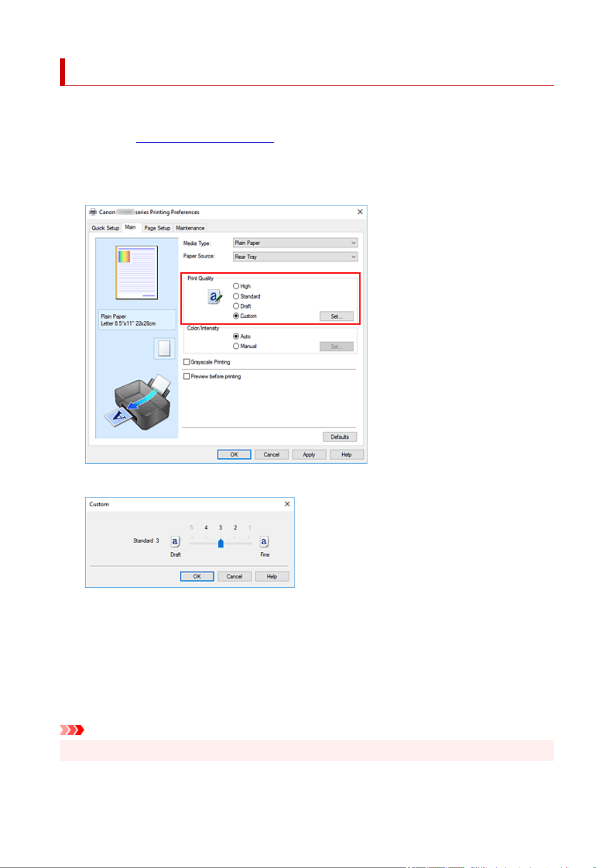This screenshot has width=614, height=868.
Task: Switch to the Page Setup tab
Action: click(x=157, y=228)
